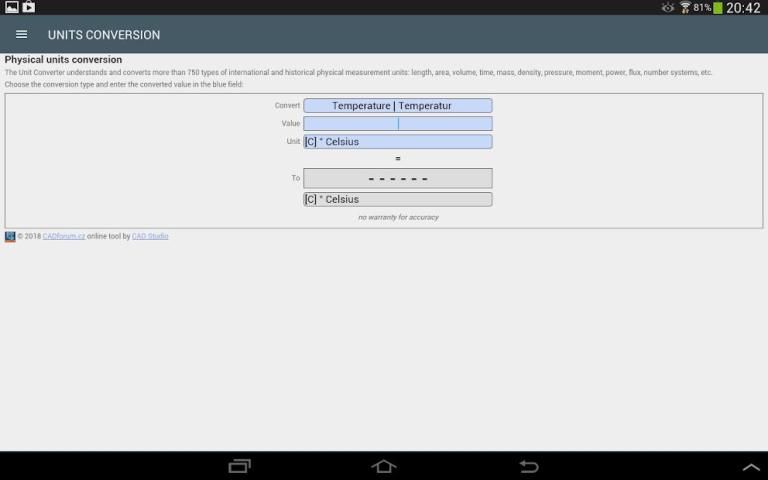Click the CAD logo icon in footer
This screenshot has width=768, height=480.
[10, 237]
